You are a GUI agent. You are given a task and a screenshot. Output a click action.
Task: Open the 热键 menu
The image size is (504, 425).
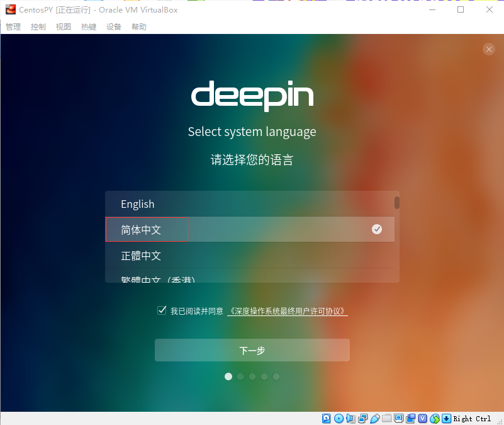tap(89, 26)
